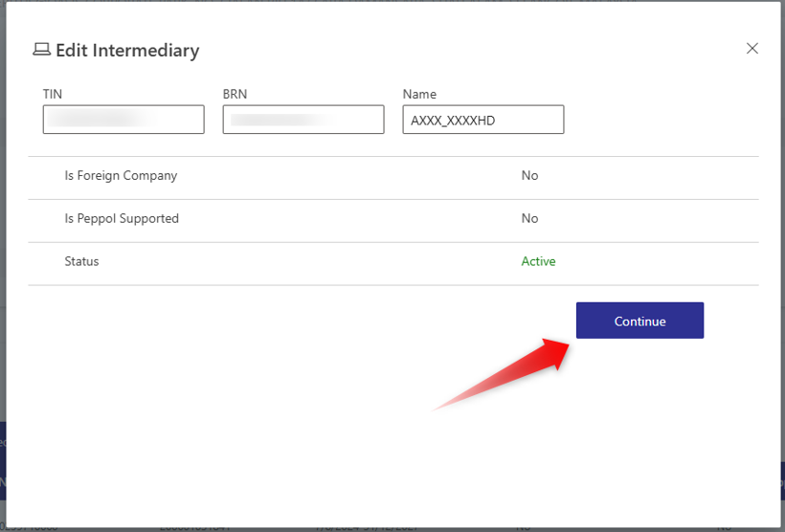
Task: Click the 'BRN' field label
Action: [x=235, y=94]
